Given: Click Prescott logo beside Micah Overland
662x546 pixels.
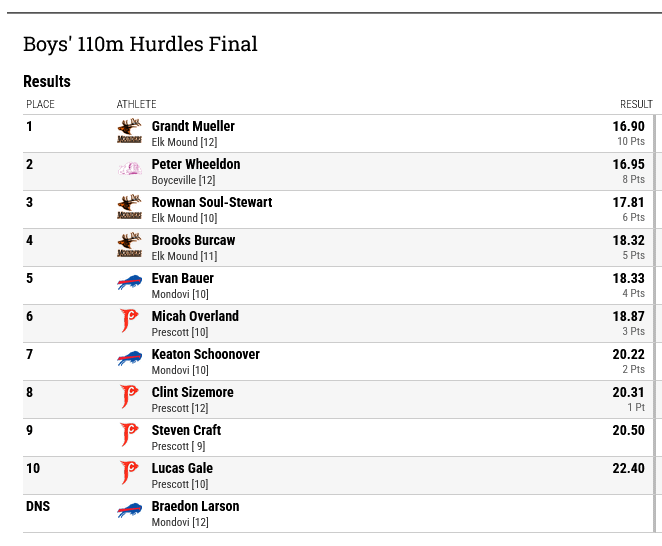Looking at the screenshot, I should pos(129,321).
